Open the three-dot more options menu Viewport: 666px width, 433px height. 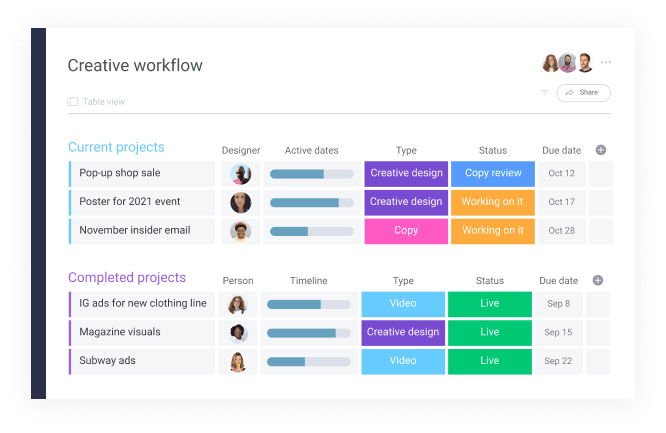606,63
